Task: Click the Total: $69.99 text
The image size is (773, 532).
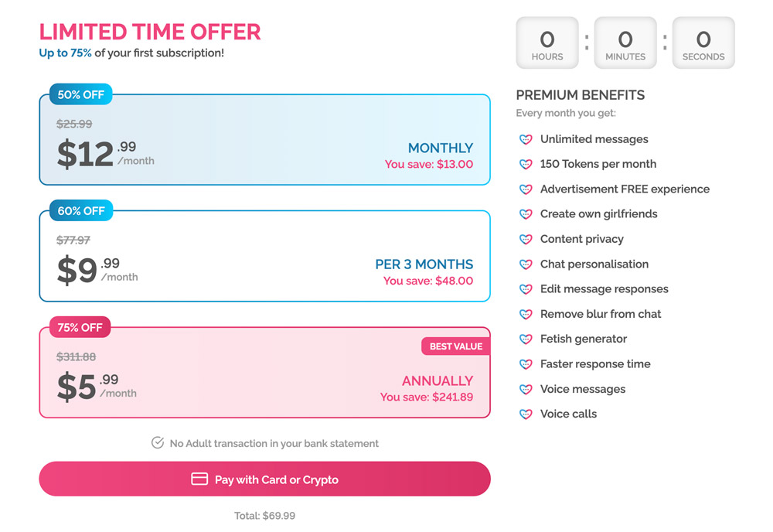Action: pos(264,514)
